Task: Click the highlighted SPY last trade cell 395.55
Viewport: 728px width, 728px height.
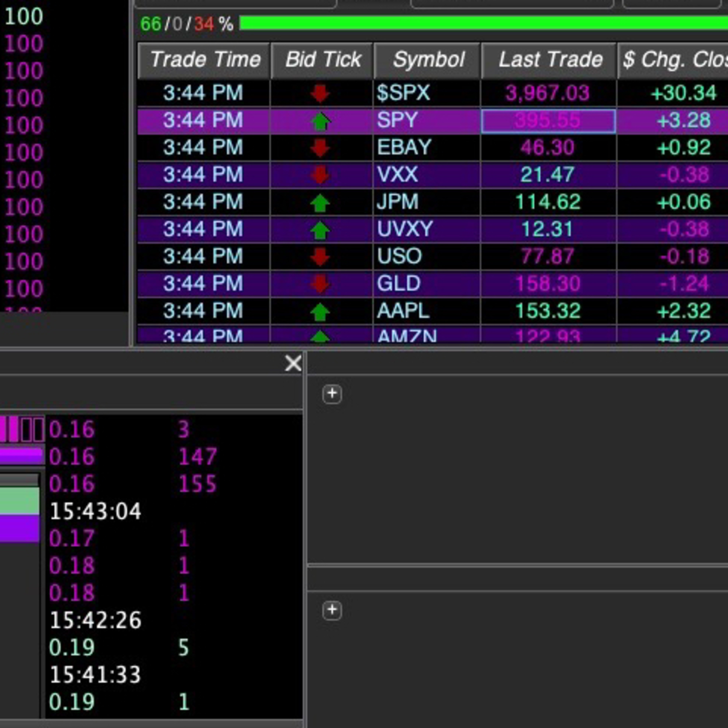Action: tap(549, 121)
